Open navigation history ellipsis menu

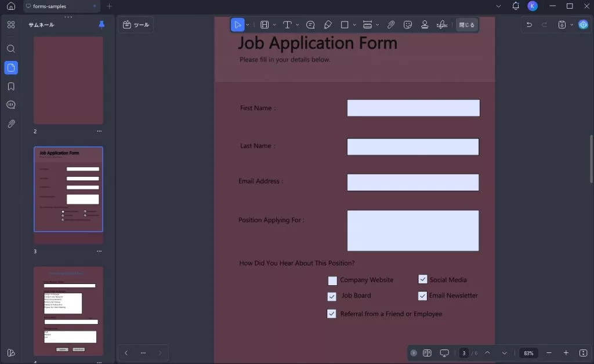(x=143, y=353)
